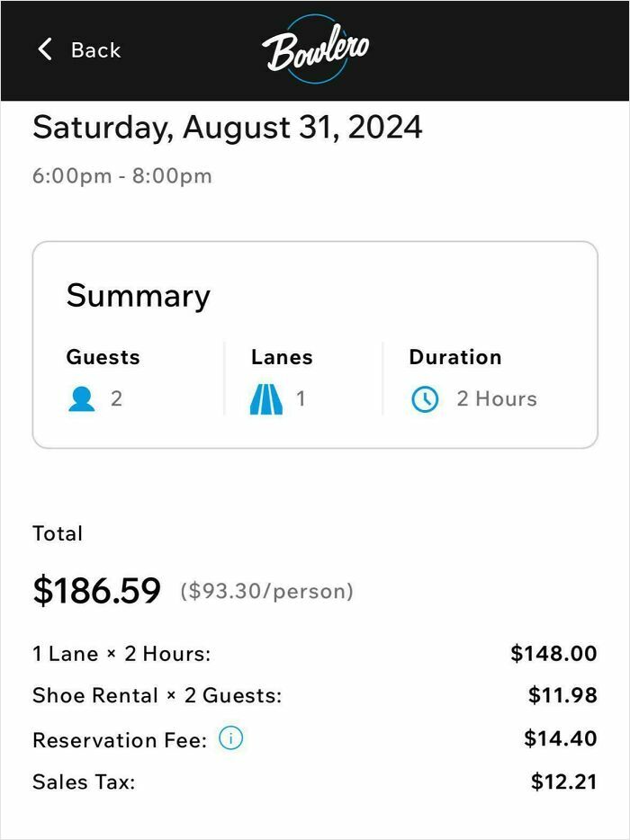Select the 1 Lane × 2 Hours line item
The image size is (630, 840).
click(125, 653)
